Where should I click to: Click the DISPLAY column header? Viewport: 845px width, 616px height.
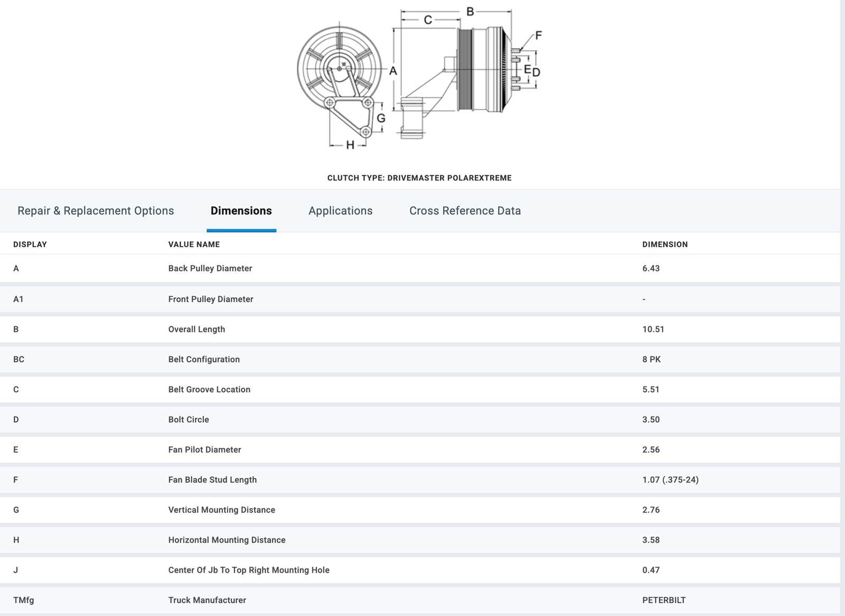tap(30, 244)
